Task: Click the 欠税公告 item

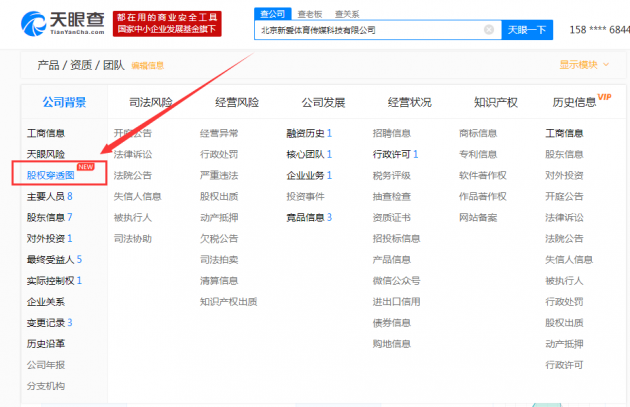Action: pos(219,239)
